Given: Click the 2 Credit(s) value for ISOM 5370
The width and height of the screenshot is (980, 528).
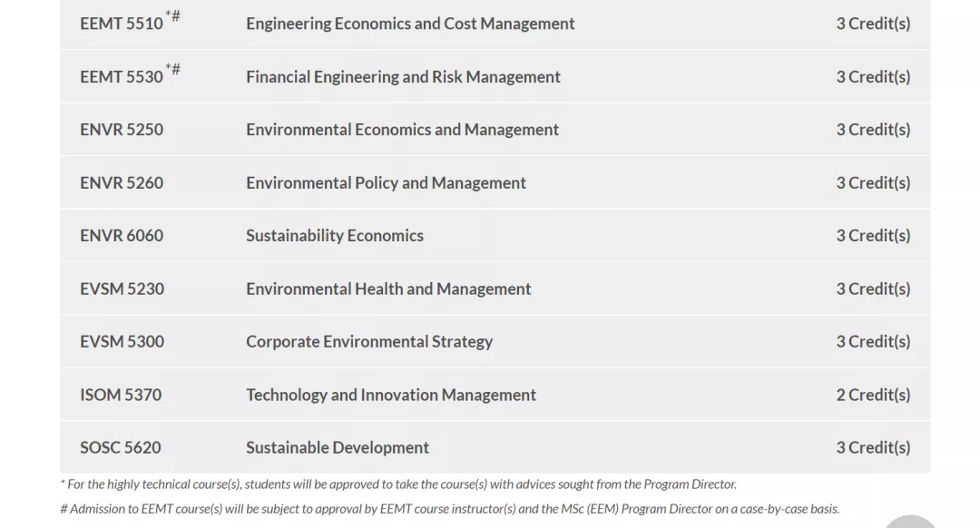Looking at the screenshot, I should [873, 395].
